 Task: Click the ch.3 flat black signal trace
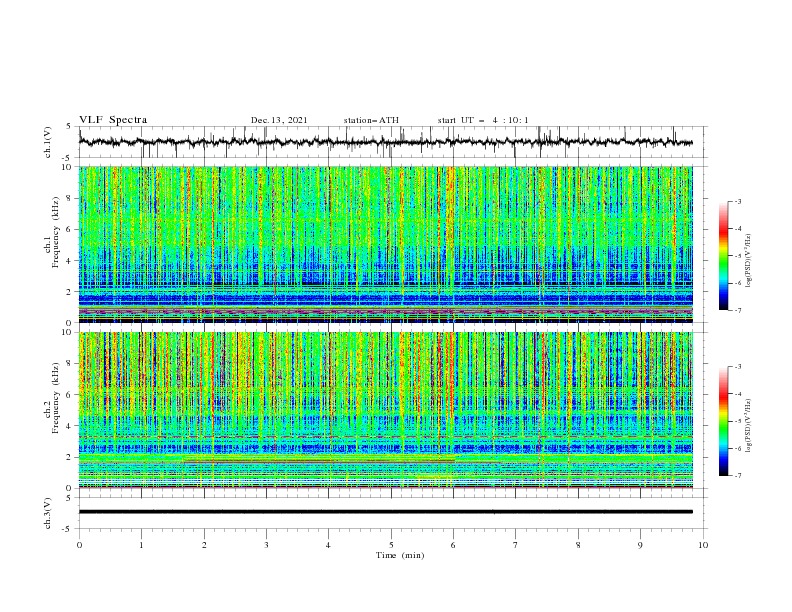click(x=385, y=512)
